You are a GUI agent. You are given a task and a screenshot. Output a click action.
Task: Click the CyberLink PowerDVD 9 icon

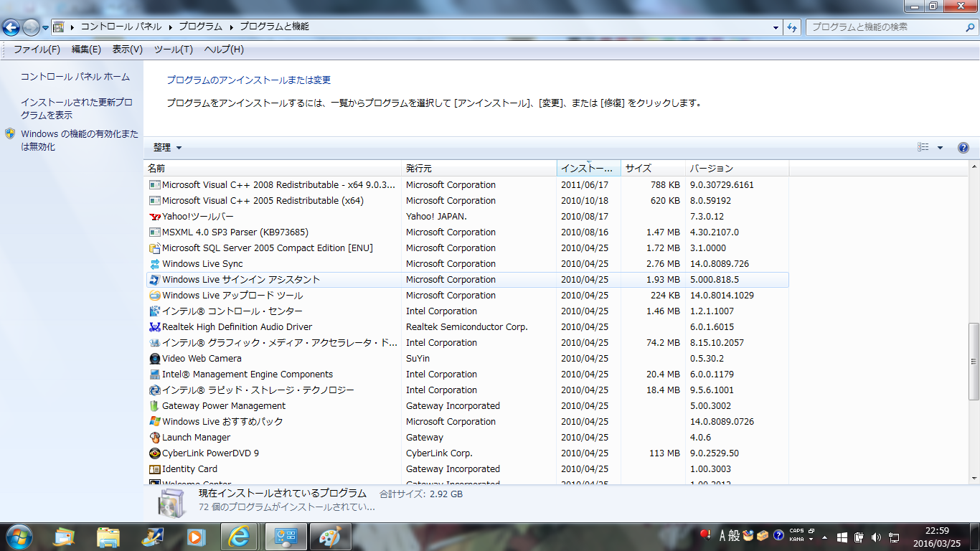coord(154,453)
